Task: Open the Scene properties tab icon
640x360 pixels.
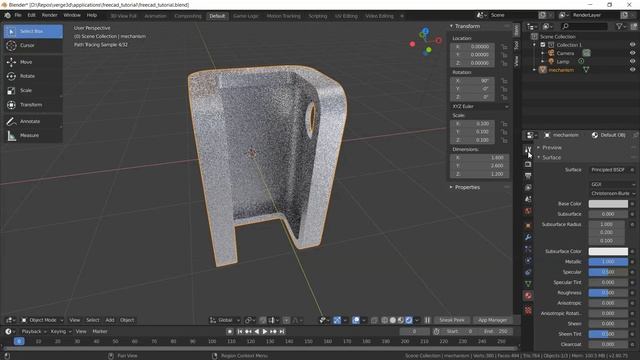Action: [528, 199]
